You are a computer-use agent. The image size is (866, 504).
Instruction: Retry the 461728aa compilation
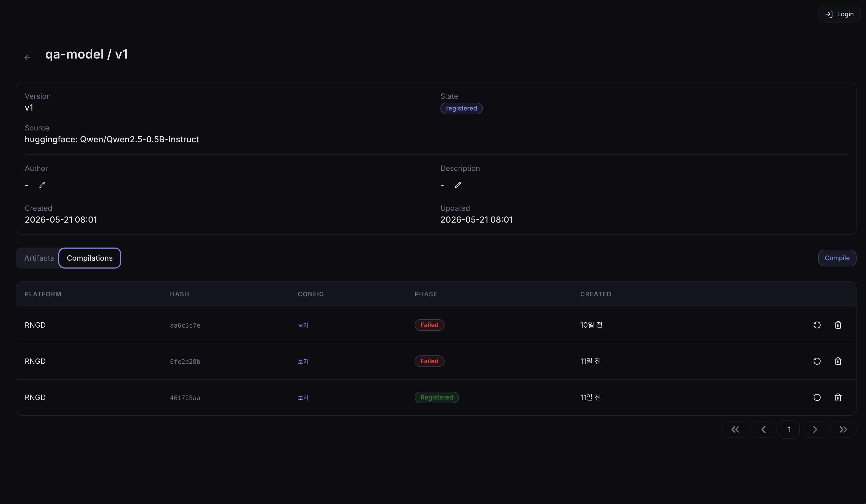coord(817,397)
